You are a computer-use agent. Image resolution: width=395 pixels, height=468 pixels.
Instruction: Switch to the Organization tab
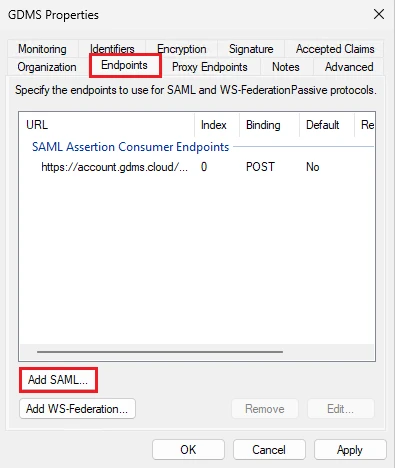point(47,67)
